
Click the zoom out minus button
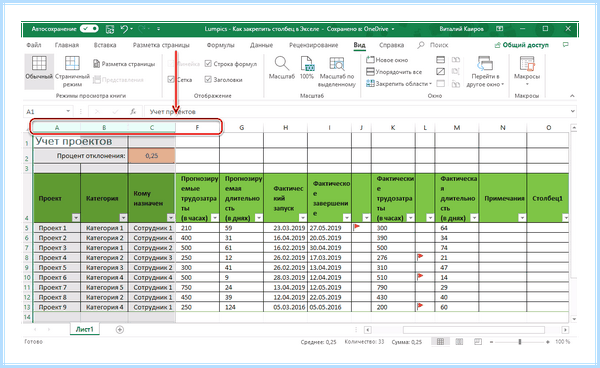(492, 342)
